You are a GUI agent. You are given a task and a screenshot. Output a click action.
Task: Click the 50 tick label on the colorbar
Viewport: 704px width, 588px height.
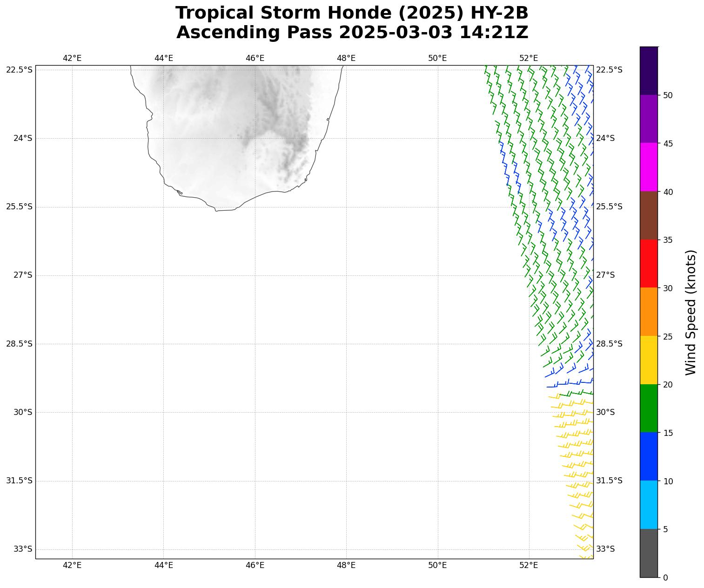pos(668,95)
